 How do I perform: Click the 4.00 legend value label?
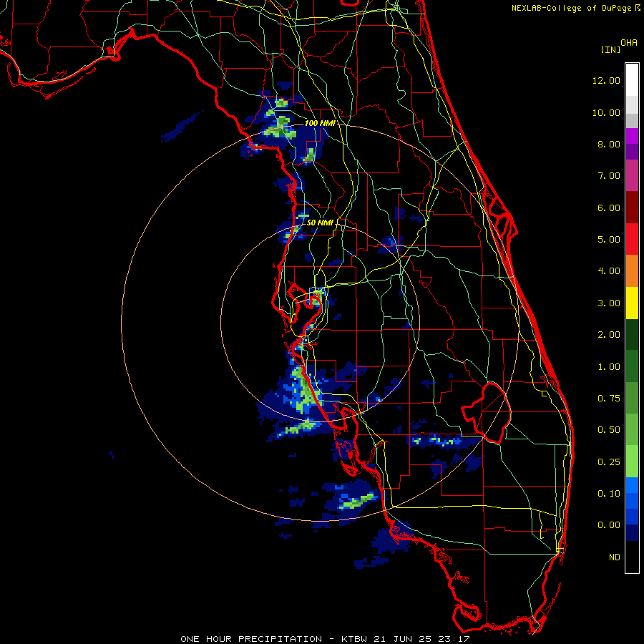pyautogui.click(x=609, y=271)
